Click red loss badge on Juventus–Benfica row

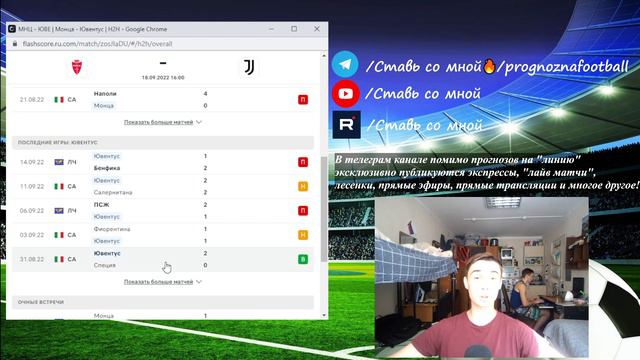coord(303,162)
